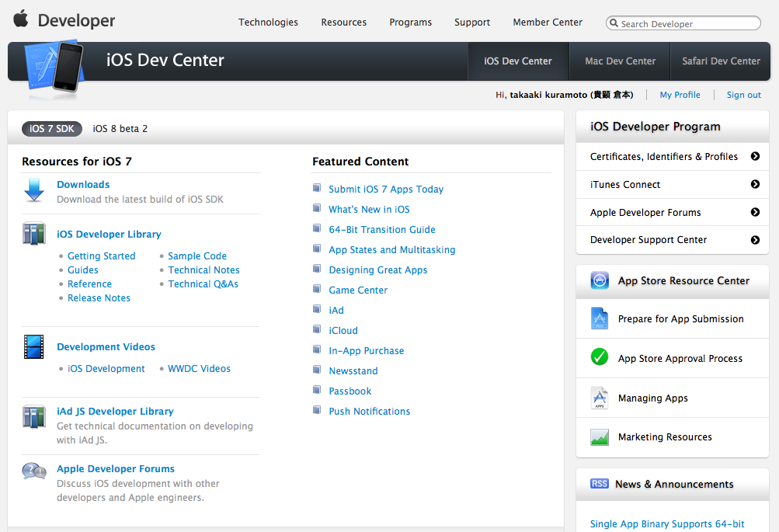
Task: Open the Guides link
Action: [x=83, y=270]
